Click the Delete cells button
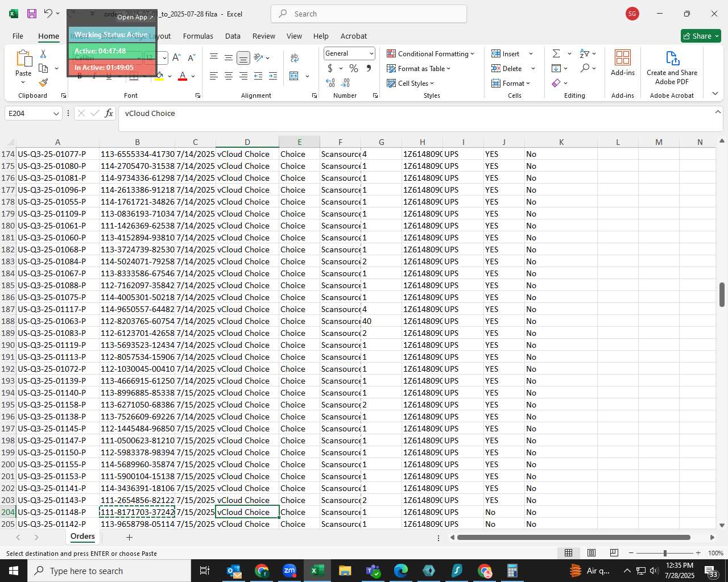728x582 pixels. point(507,68)
